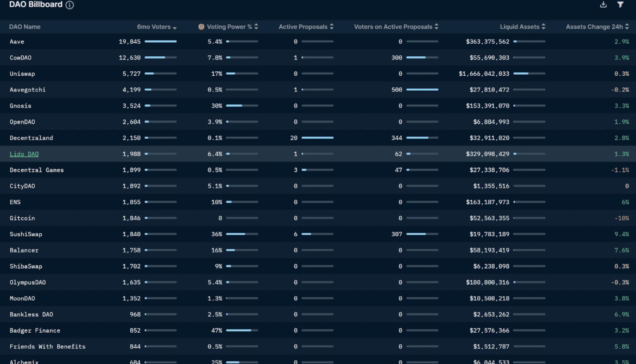
Task: Sort by 6mo Voters column arrow
Action: tap(175, 28)
